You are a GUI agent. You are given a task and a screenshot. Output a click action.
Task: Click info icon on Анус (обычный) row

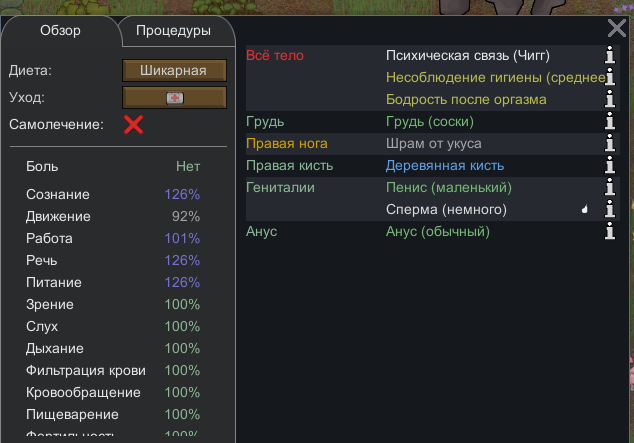(608, 232)
